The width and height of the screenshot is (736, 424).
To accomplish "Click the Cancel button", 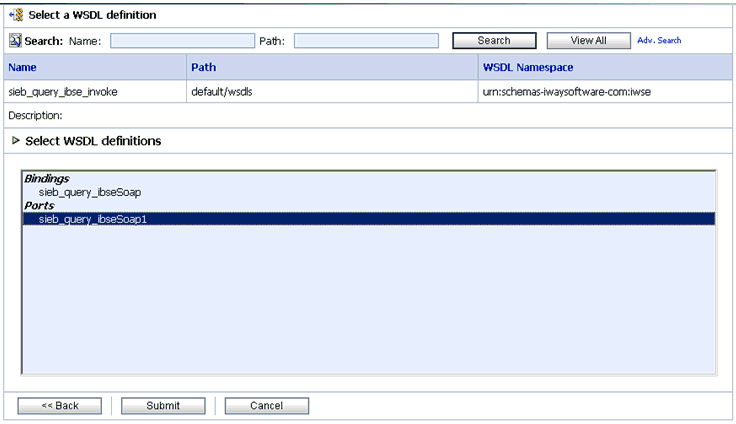I will 267,406.
